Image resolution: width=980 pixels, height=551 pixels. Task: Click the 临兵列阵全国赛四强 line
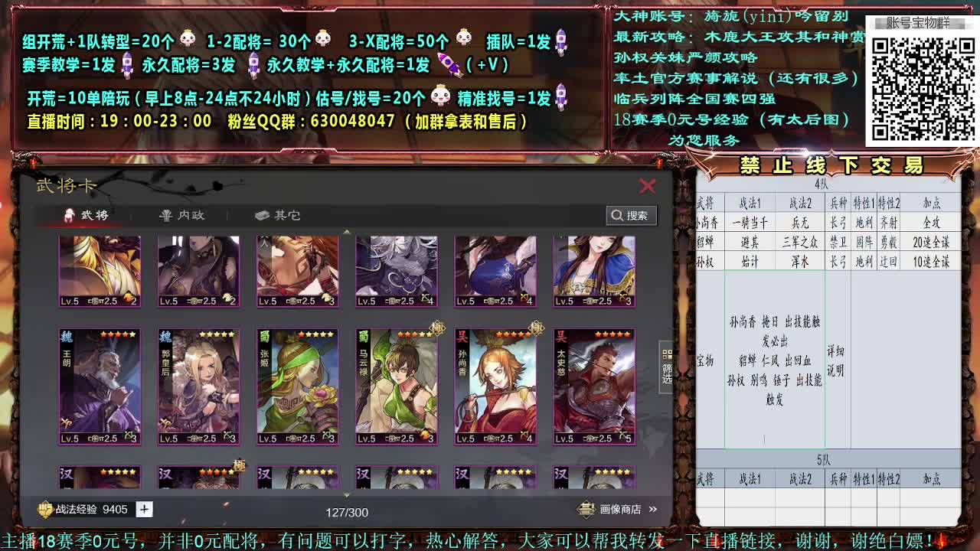(694, 99)
